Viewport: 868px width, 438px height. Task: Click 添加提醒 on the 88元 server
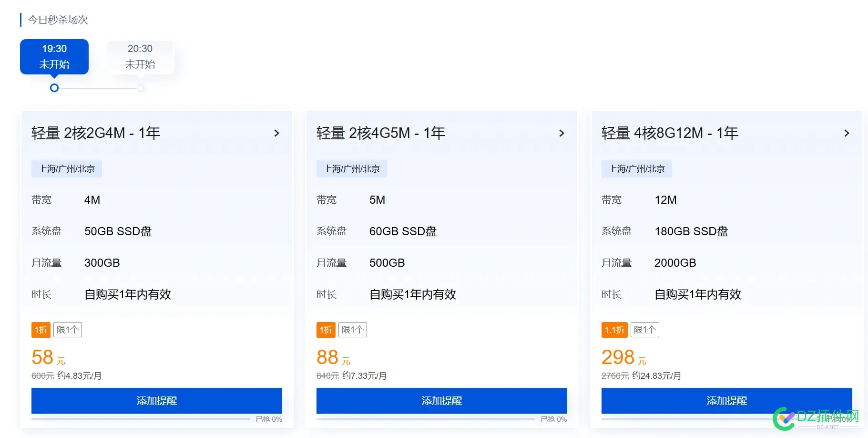[x=441, y=401]
